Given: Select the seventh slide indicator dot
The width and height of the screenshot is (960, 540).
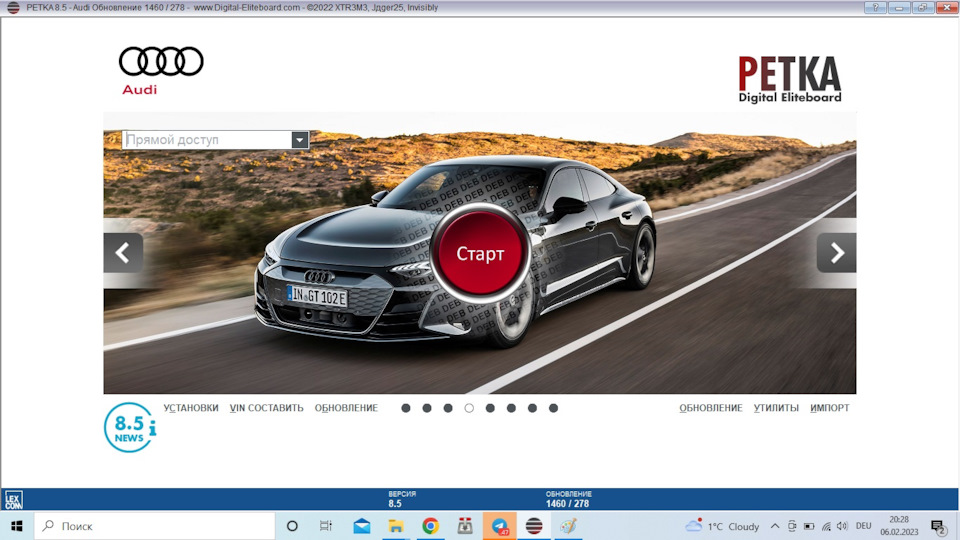Looking at the screenshot, I should [x=532, y=408].
